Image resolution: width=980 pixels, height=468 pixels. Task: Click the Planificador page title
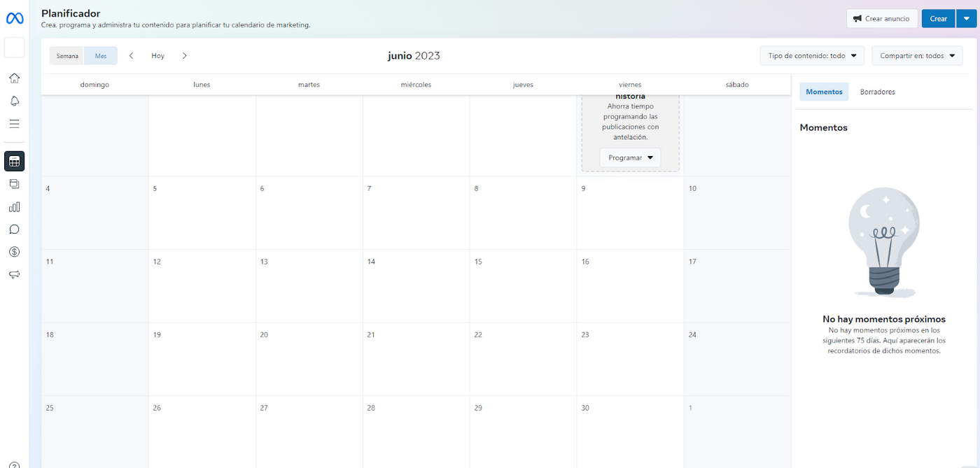[x=71, y=13]
